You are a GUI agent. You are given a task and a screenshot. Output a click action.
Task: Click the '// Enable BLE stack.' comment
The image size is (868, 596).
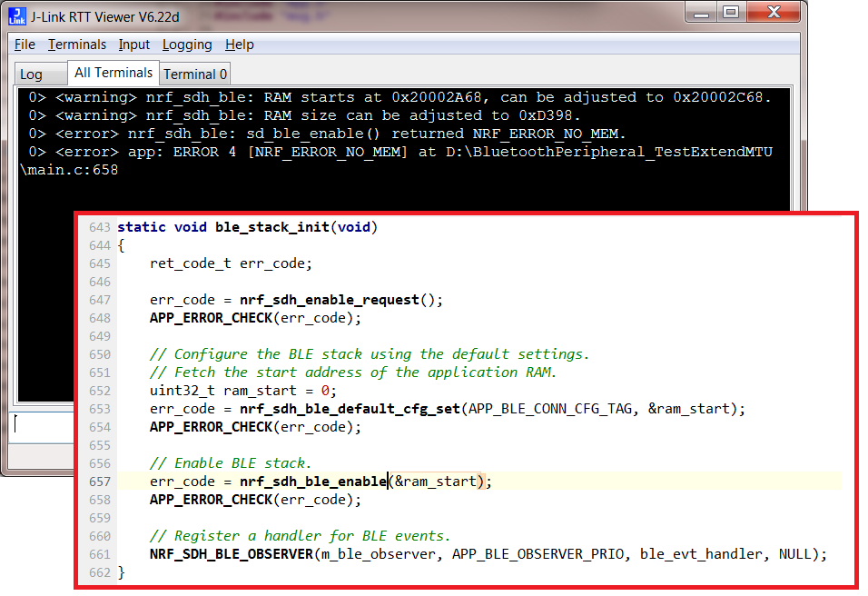pos(231,463)
